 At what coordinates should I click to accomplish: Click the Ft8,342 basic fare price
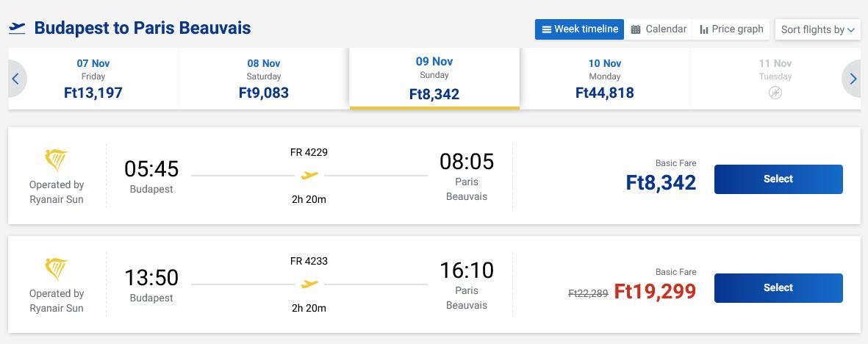click(661, 182)
